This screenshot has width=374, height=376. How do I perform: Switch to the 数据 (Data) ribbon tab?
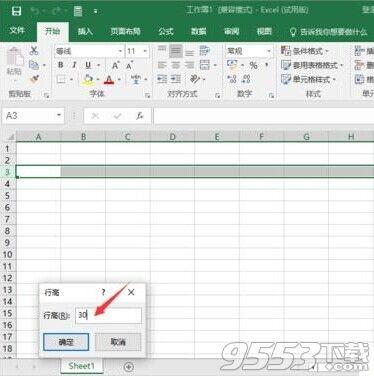click(x=199, y=31)
